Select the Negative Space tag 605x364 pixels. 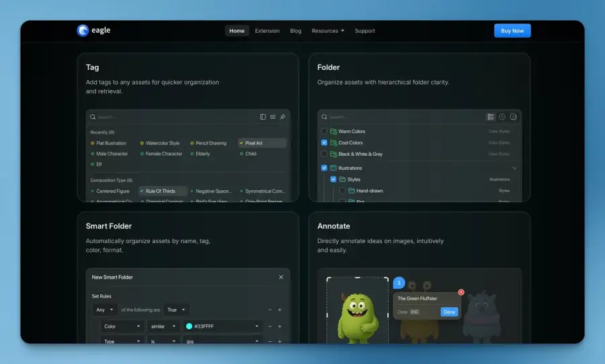tap(211, 191)
